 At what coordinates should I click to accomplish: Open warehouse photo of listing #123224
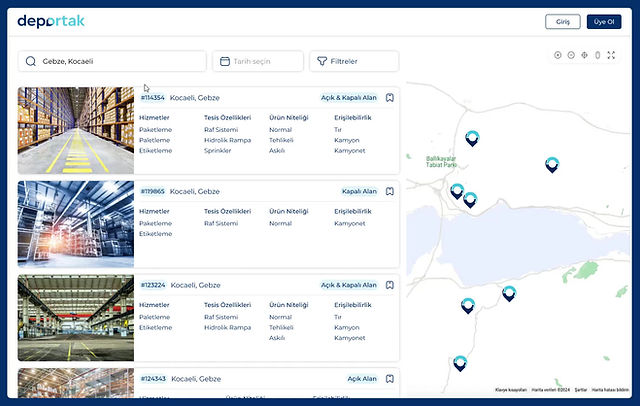[76, 318]
